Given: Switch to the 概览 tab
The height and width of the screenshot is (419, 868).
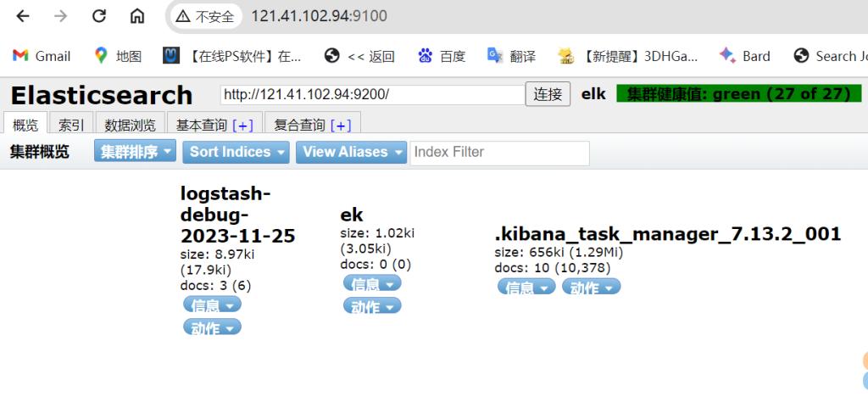Looking at the screenshot, I should pyautogui.click(x=25, y=125).
